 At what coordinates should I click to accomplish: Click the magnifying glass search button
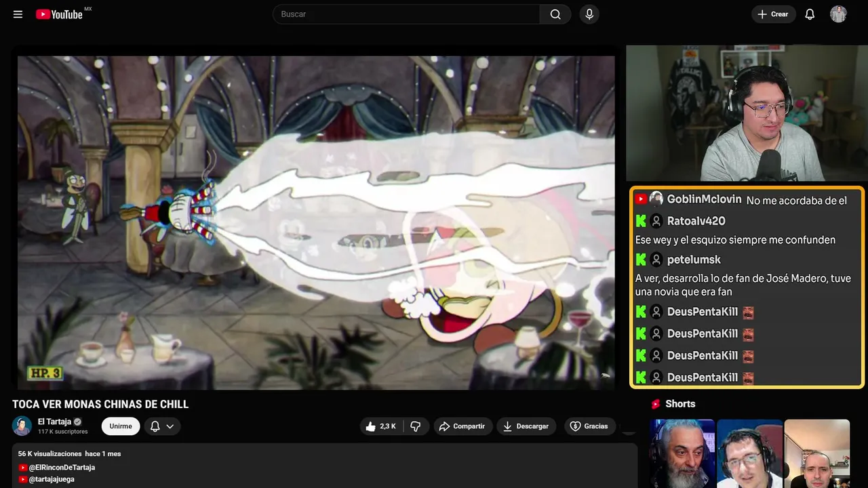point(555,14)
